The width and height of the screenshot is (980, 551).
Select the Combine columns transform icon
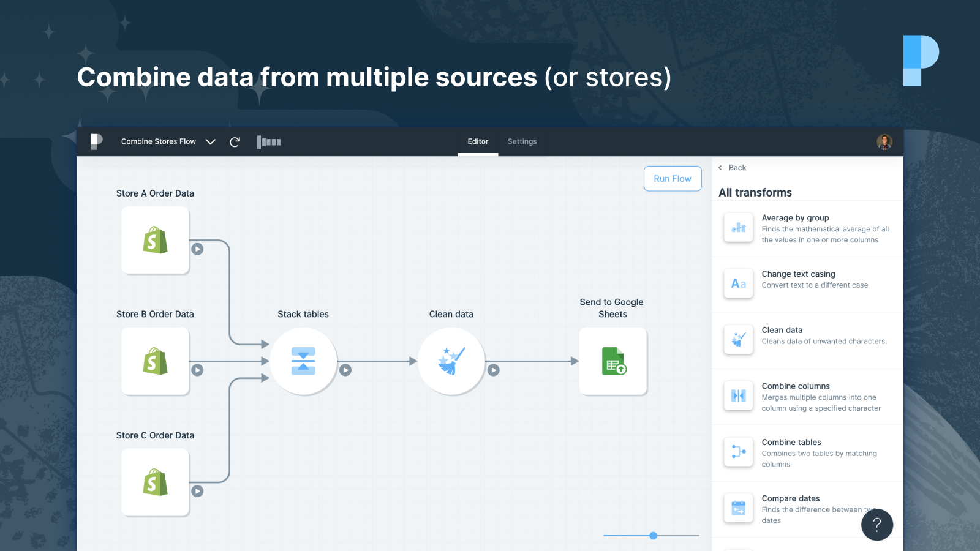[738, 395]
